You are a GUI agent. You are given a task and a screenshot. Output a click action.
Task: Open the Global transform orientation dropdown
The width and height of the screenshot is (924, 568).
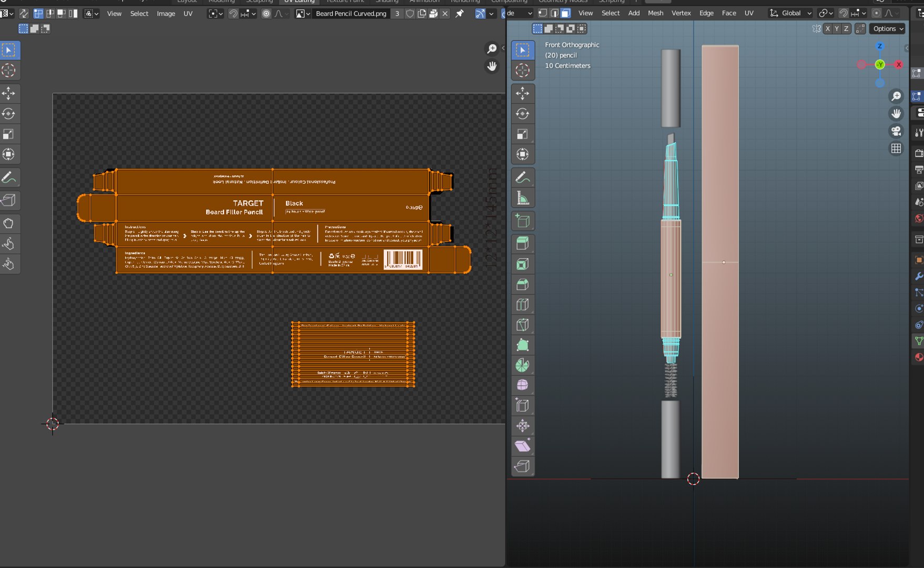click(791, 14)
